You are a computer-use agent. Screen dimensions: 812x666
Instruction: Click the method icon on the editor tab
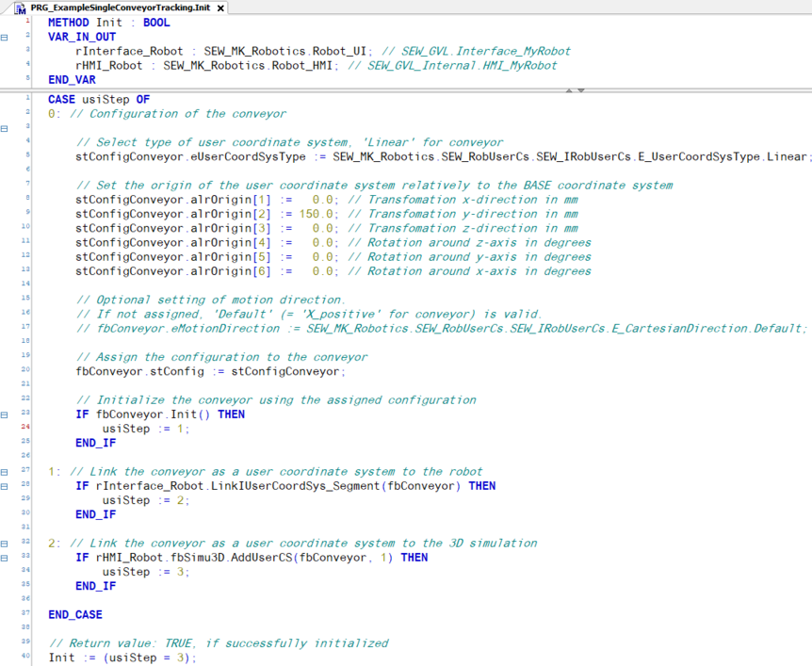tap(21, 8)
